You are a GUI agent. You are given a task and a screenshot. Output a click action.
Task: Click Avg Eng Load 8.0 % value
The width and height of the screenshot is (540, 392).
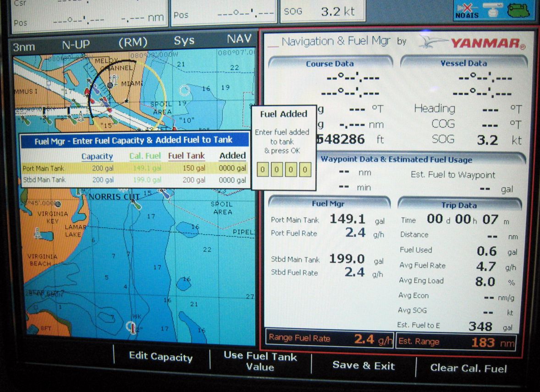[485, 282]
